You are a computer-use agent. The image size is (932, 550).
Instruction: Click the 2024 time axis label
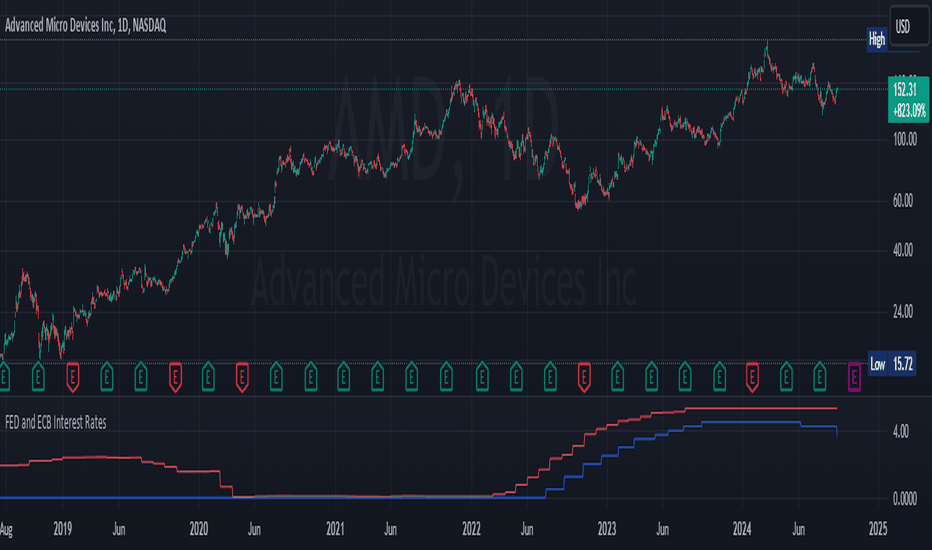[x=742, y=529]
